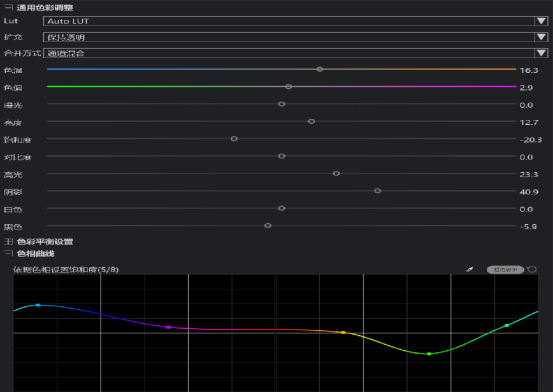This screenshot has height=392, width=553.
Task: Click the 阴影 shadows slider handle
Action: pyautogui.click(x=377, y=191)
